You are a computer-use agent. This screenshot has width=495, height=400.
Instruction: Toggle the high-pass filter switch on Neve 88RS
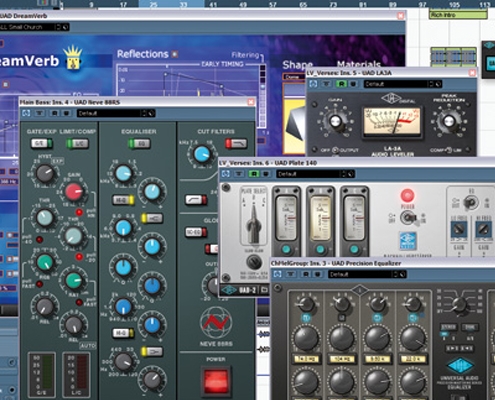coord(196,200)
